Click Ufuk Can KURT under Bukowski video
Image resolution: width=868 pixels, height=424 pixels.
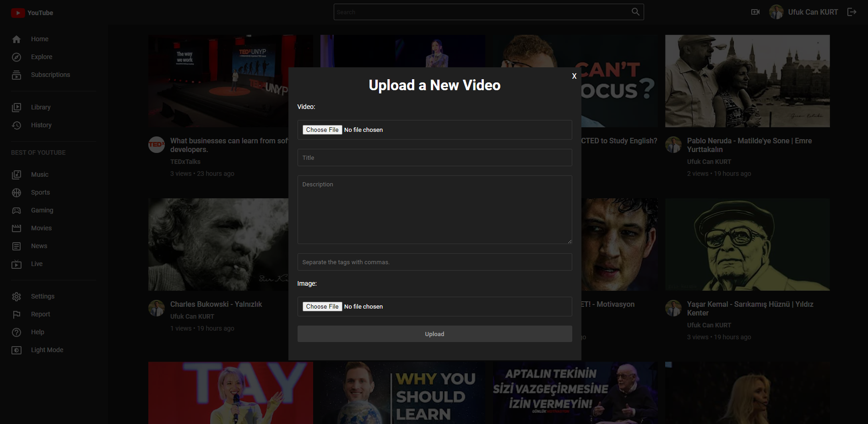(x=192, y=316)
